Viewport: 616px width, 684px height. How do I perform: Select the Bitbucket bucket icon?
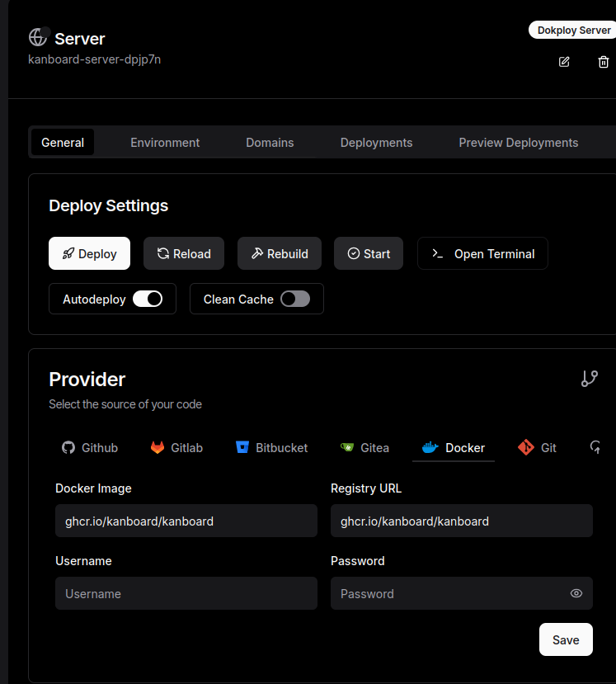coord(242,446)
